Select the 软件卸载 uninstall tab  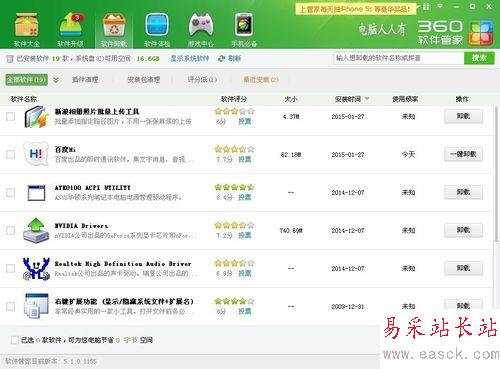pyautogui.click(x=114, y=30)
